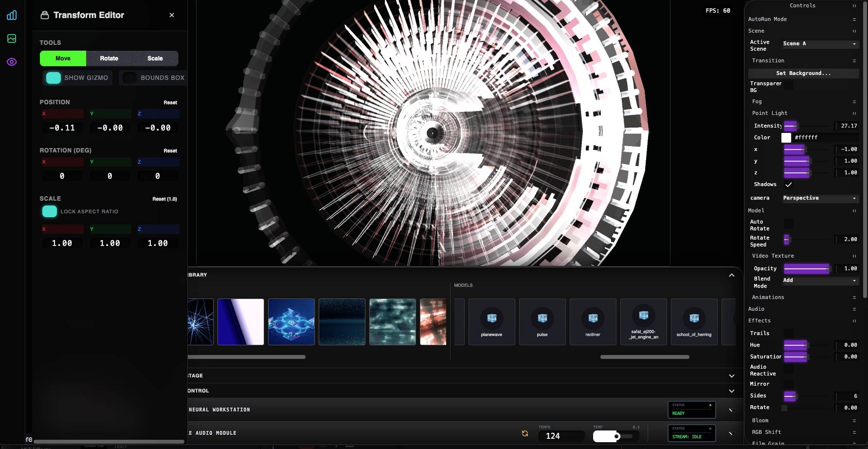Adjust the Point Light Intensity slider
Viewport: 868px width, 449px height.
tap(807, 126)
